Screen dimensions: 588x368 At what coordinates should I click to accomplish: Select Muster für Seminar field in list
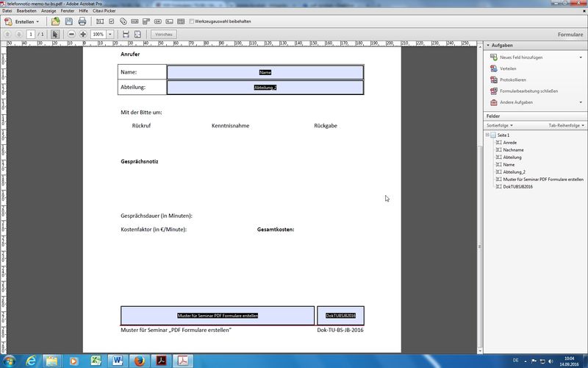[543, 180]
